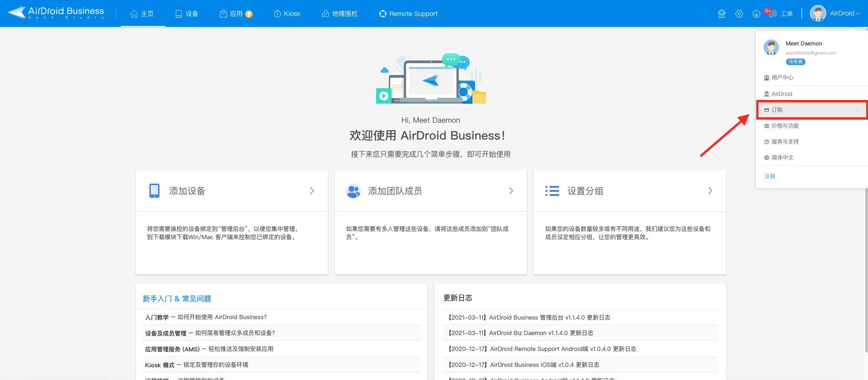Viewport: 868px width, 380px height.
Task: Click the list icon beside 价格与功能
Action: [x=767, y=126]
